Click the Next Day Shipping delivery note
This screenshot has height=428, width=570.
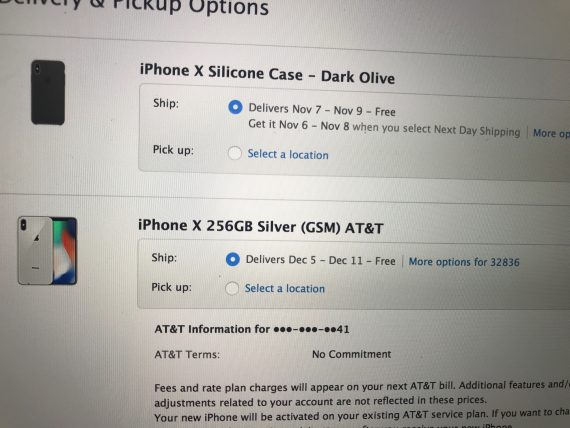click(384, 128)
